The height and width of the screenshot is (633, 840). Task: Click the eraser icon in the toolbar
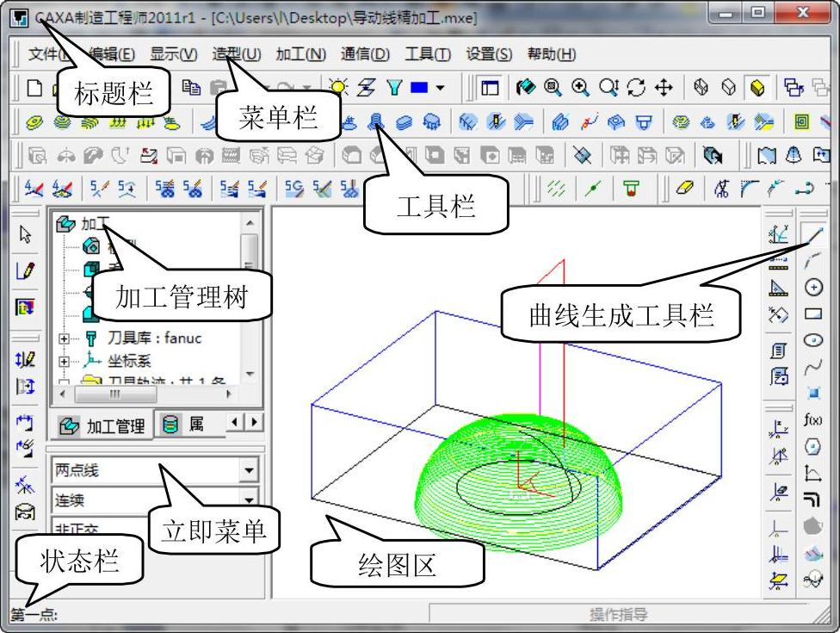(684, 188)
